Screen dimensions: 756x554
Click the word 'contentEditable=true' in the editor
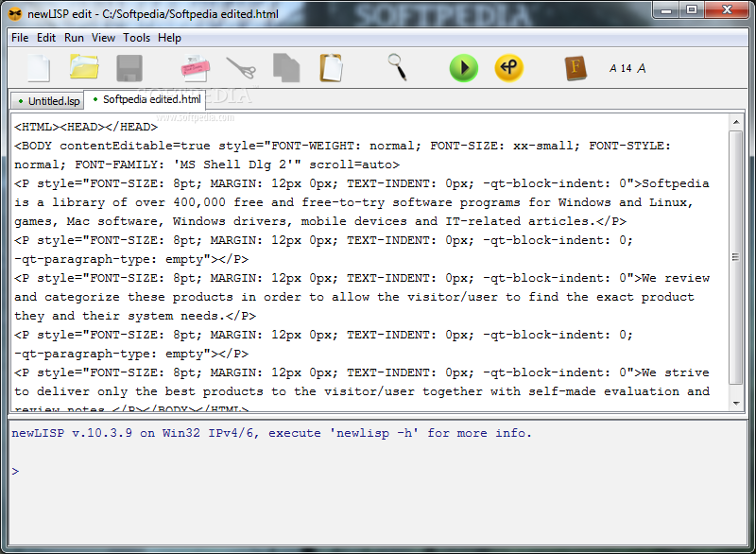click(135, 146)
